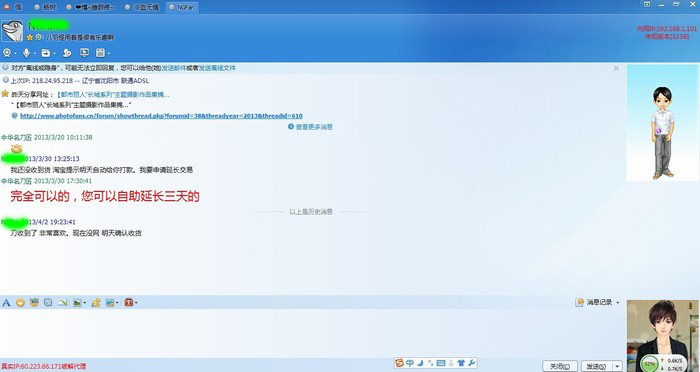Open the emoji smiley face picker

coord(20,302)
